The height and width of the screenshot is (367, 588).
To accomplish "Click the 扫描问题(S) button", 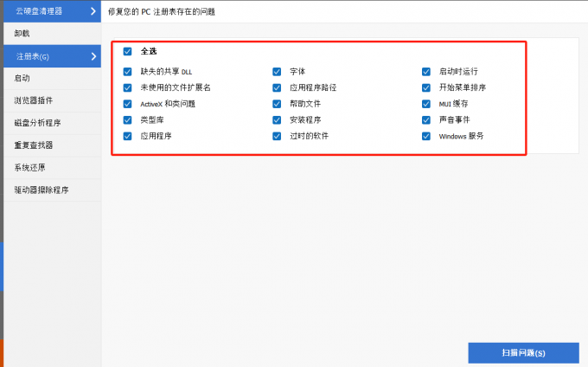I will 523,353.
